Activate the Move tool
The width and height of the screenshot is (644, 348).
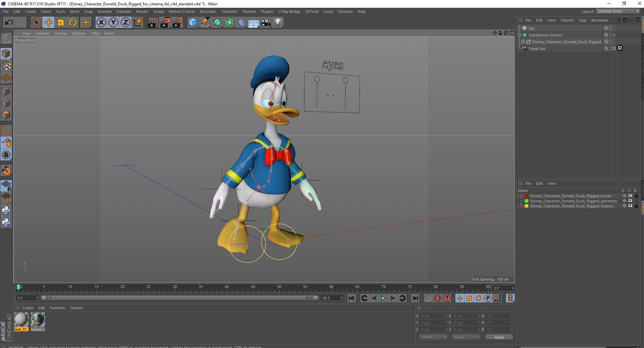(49, 23)
